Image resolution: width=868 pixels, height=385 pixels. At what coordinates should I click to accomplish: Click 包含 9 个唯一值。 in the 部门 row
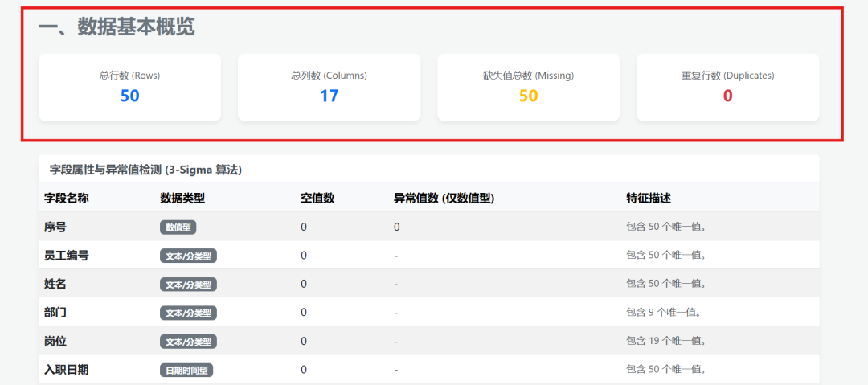click(x=664, y=313)
